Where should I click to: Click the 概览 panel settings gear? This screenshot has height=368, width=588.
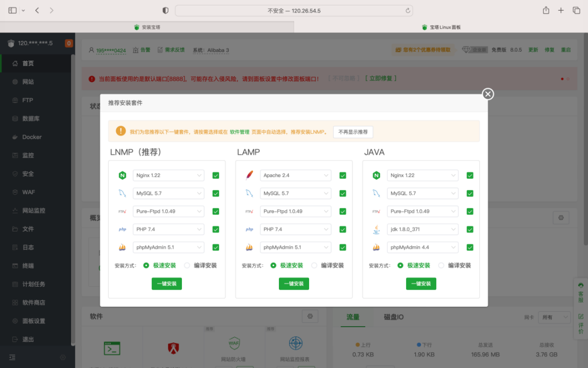561,218
